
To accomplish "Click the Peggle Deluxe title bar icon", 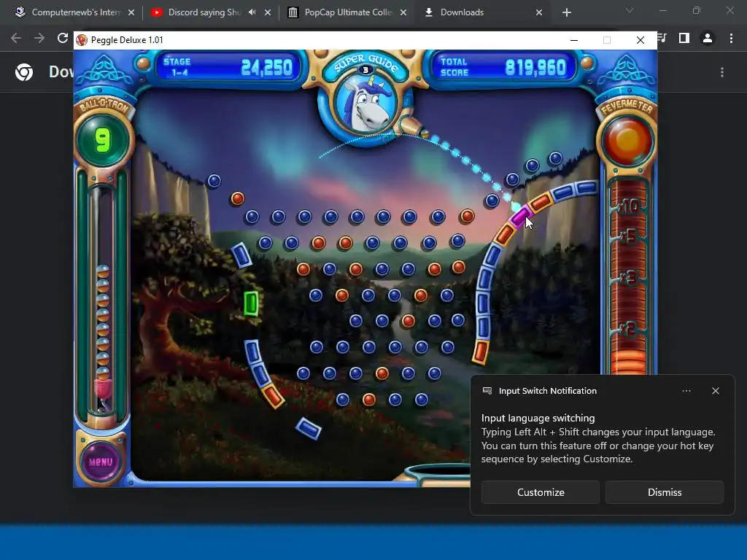I will (x=82, y=40).
